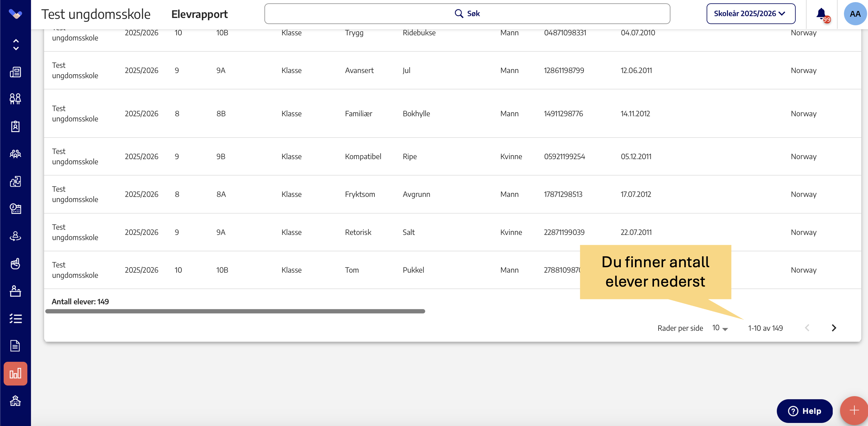
Task: Select the class cell '8A'
Action: [x=221, y=194]
